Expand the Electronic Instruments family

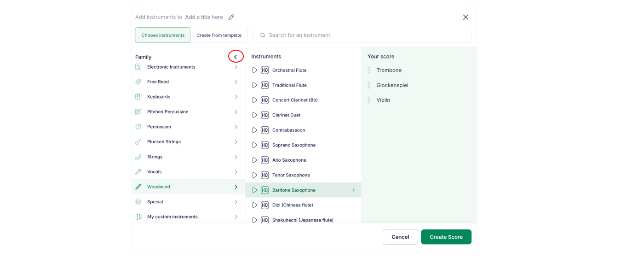pos(236,67)
